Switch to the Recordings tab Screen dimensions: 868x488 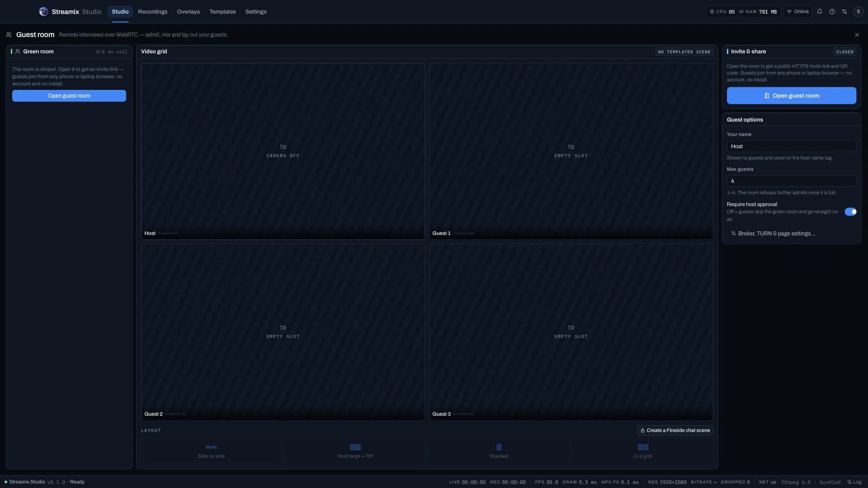coord(153,12)
